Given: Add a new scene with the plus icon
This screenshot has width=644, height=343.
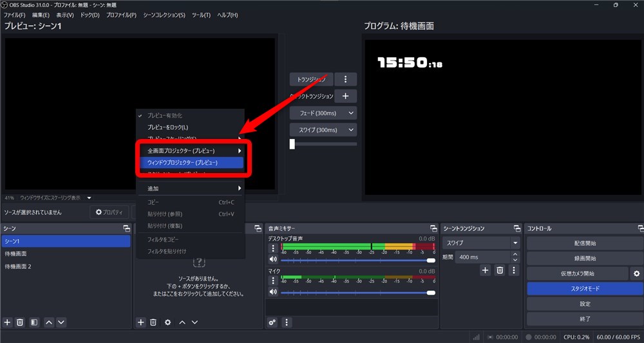Looking at the screenshot, I should point(7,322).
